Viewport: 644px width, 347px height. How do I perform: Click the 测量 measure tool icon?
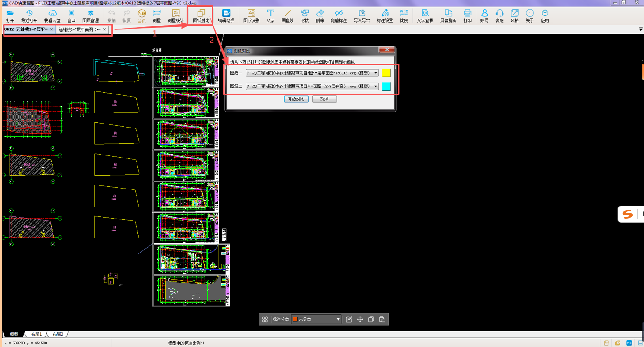click(156, 16)
